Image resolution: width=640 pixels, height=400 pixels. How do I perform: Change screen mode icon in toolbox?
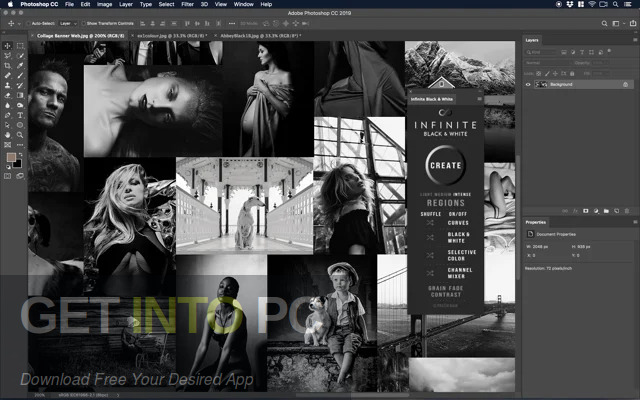(x=20, y=176)
